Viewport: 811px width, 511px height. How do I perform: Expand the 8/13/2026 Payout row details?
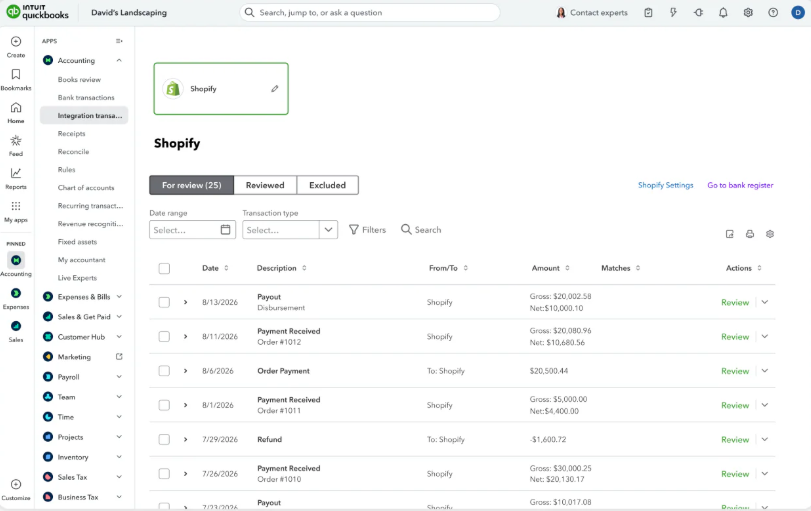tap(185, 302)
